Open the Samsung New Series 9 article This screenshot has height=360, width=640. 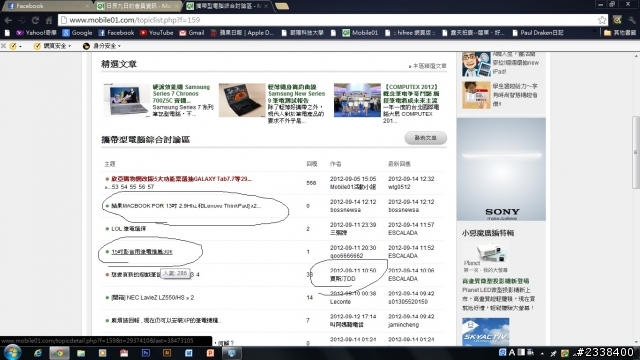[297, 93]
